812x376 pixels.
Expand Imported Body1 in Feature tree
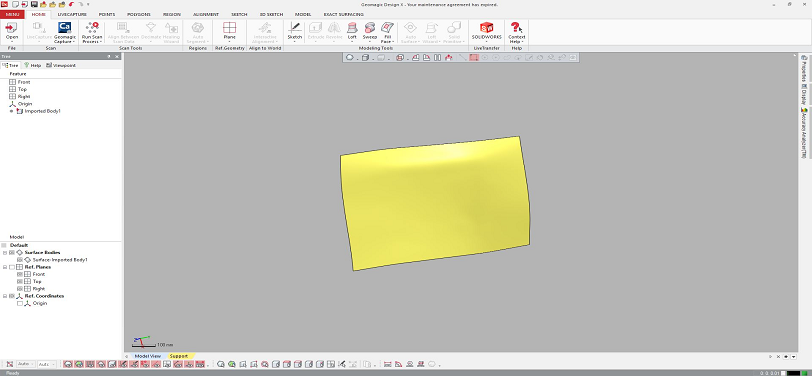(x=12, y=111)
